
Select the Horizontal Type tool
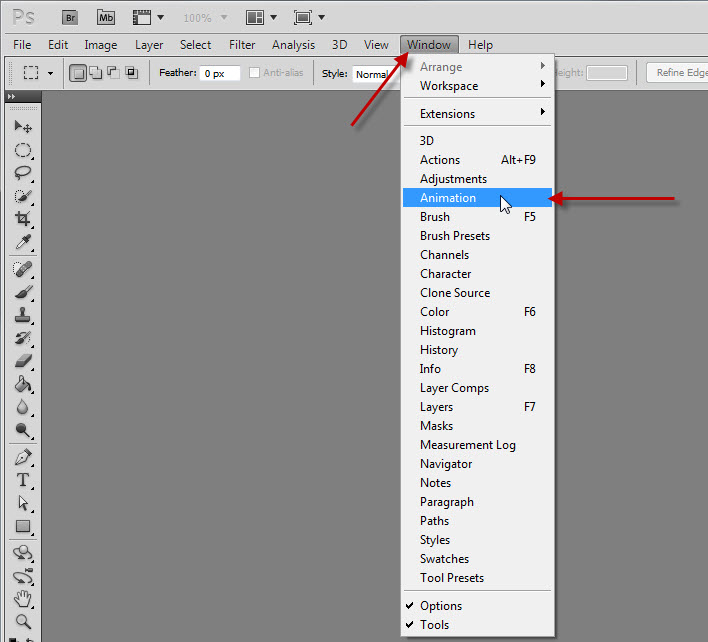[x=23, y=480]
